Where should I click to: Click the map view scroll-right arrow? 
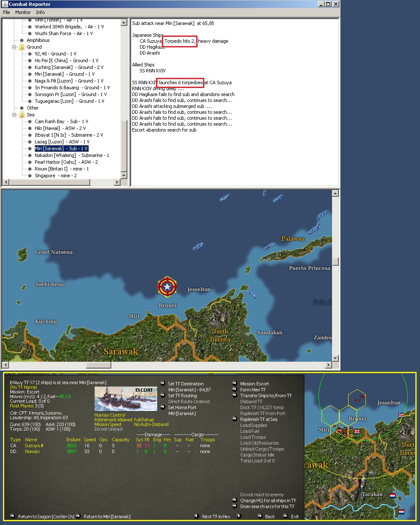point(329,365)
